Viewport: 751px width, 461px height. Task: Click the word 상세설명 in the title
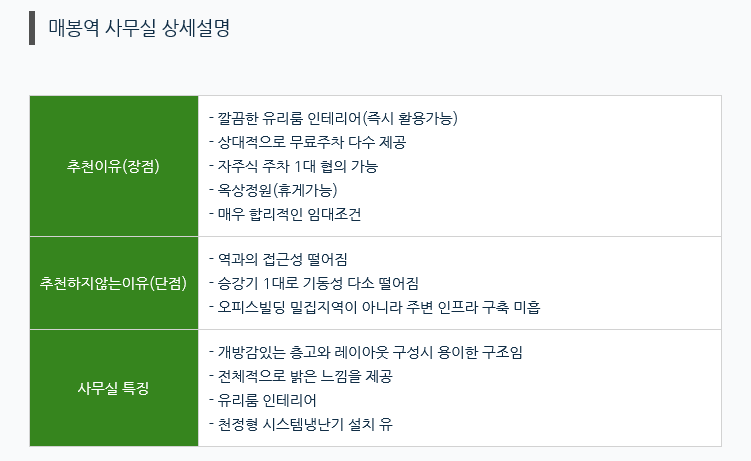tap(196, 28)
